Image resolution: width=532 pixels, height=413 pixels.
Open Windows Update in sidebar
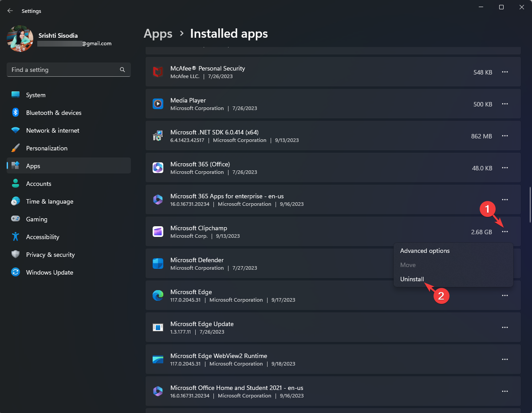pyautogui.click(x=68, y=272)
